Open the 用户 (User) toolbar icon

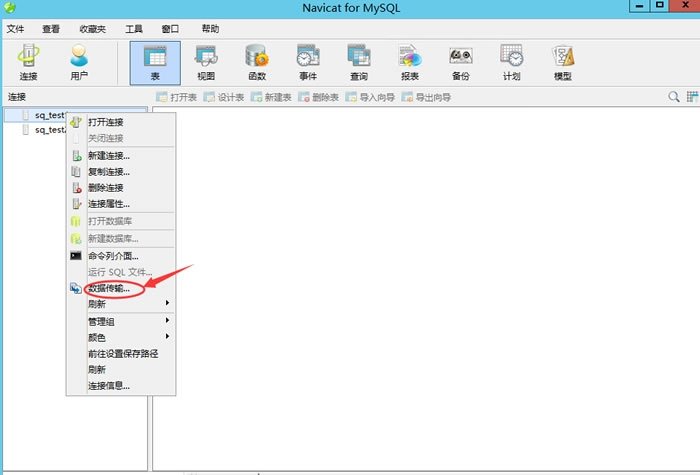click(x=79, y=62)
